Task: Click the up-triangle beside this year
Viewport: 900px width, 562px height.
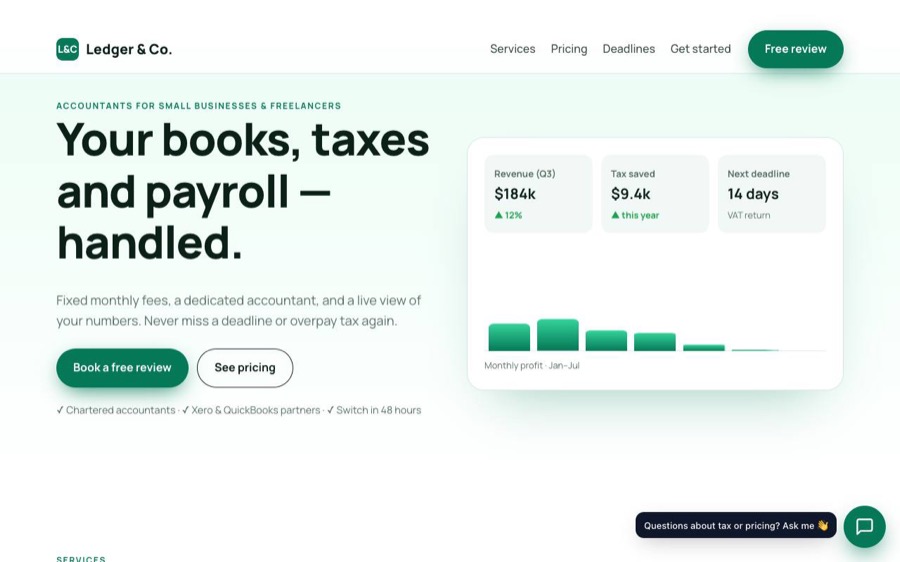Action: (615, 215)
